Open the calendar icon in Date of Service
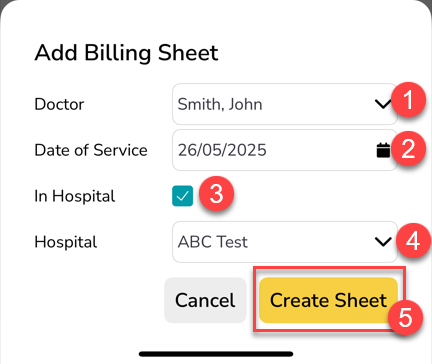 tap(383, 150)
